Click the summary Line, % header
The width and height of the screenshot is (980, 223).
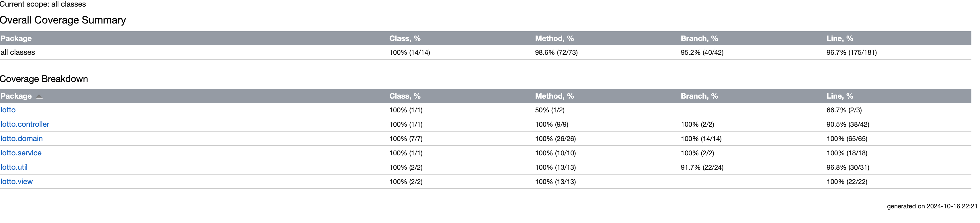tap(840, 38)
